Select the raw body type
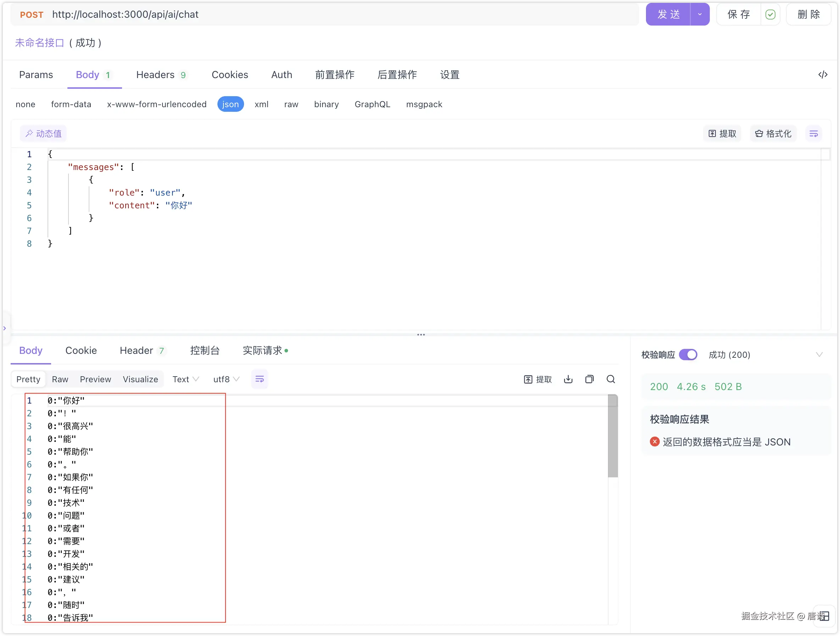This screenshot has height=636, width=840. coord(291,104)
